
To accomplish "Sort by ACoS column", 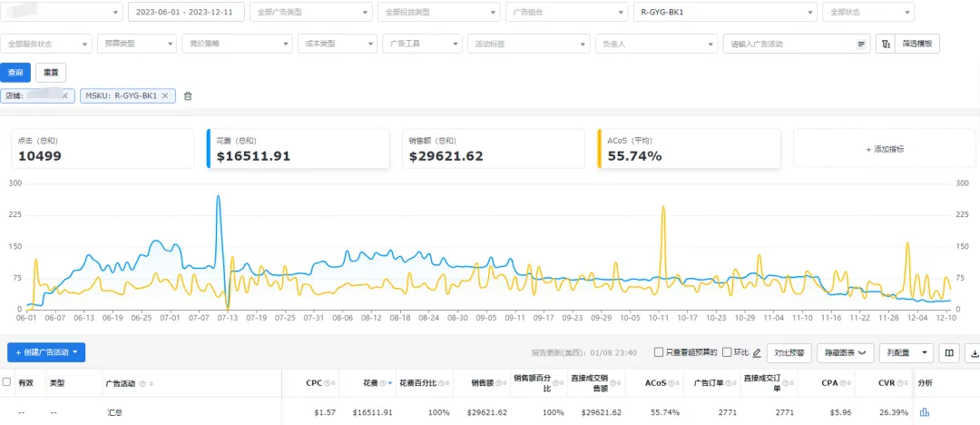I will pyautogui.click(x=680, y=383).
